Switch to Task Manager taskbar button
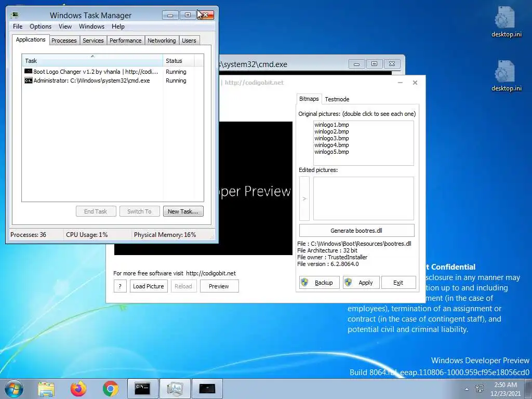This screenshot has height=399, width=532. tap(175, 389)
